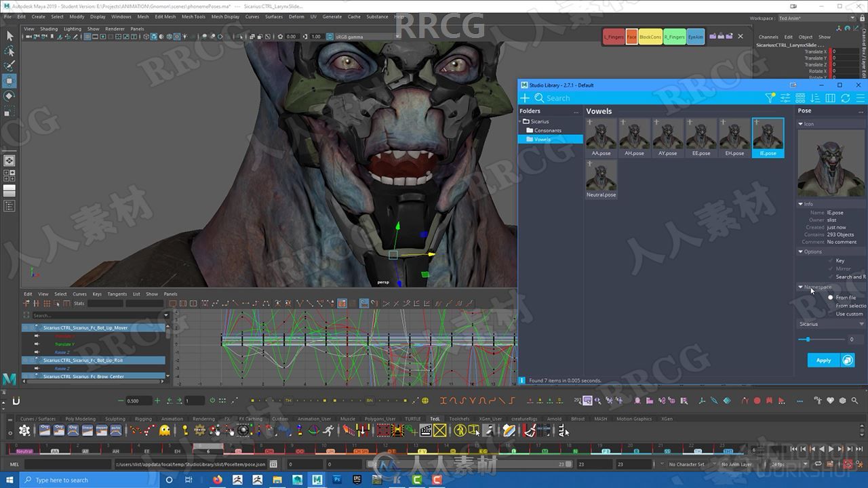
Task: Click the Maya logo icon beside graph editor
Action: [x=9, y=379]
